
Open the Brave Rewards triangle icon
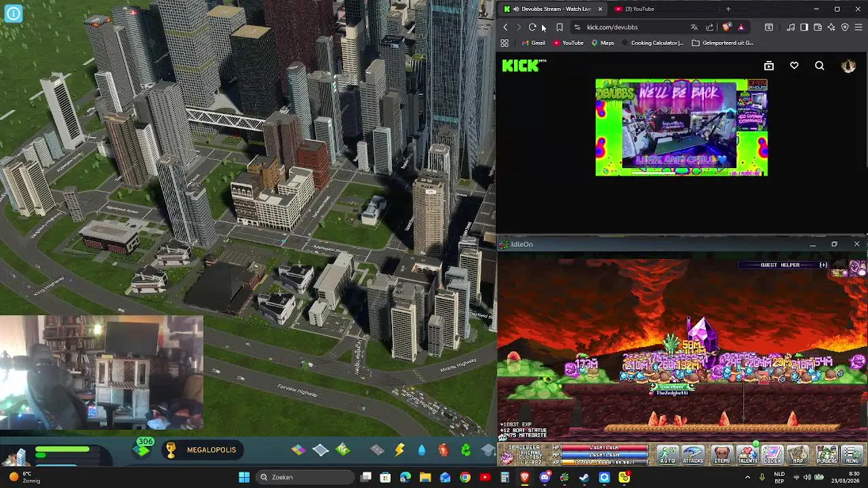pos(741,27)
